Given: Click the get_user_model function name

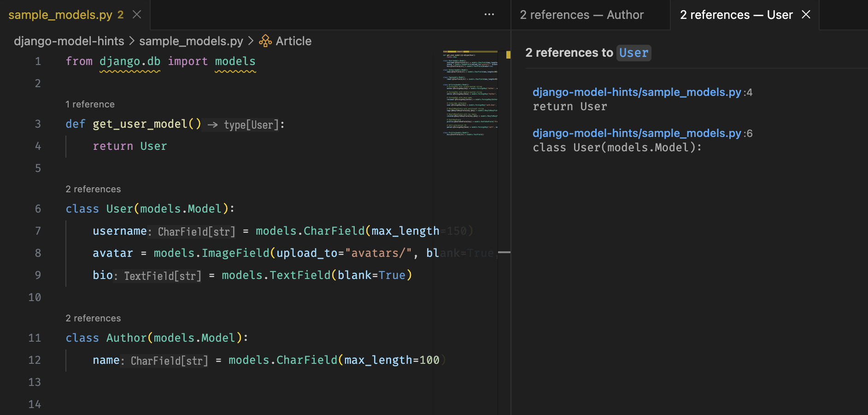Looking at the screenshot, I should point(140,124).
